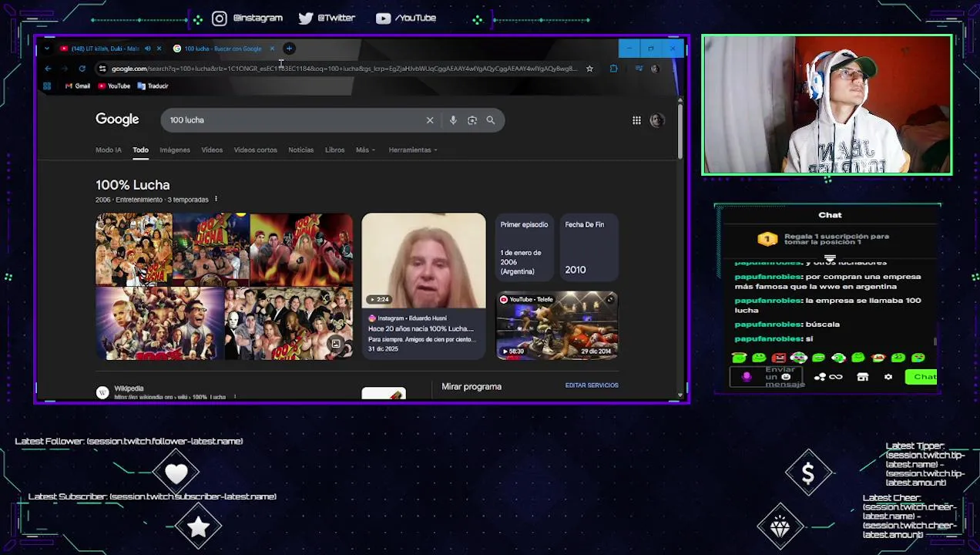Play the YouTube Telefe wrestling video
The image size is (980, 555).
(557, 325)
